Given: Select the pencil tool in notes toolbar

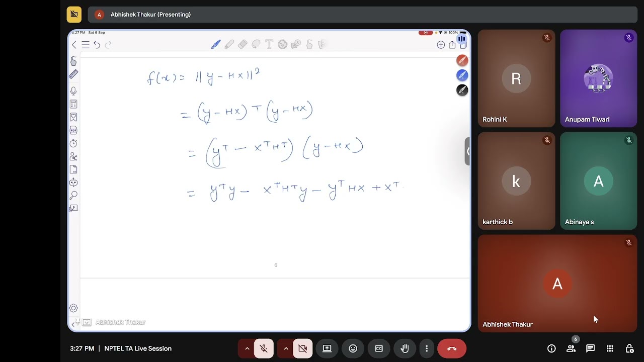Looking at the screenshot, I should (229, 45).
